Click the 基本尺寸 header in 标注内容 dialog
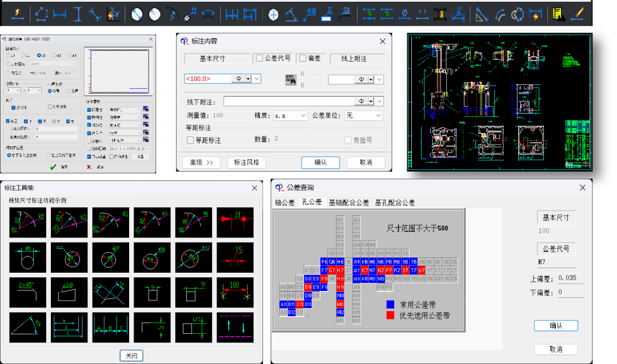The image size is (617, 364). (x=217, y=59)
